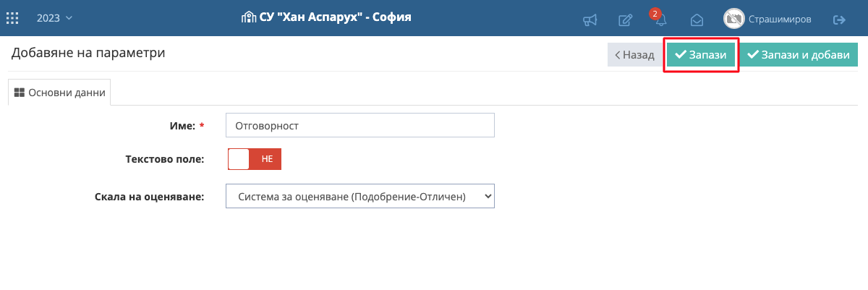This screenshot has width=868, height=290.
Task: Click the СУ "Хан Аспарух" - София title
Action: point(335,17)
